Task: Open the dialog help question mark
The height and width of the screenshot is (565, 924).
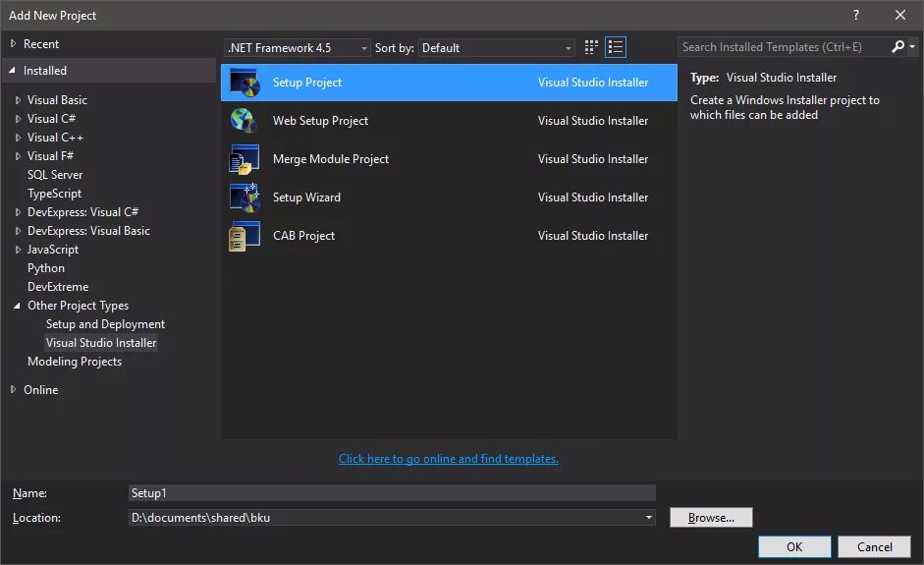Action: (856, 16)
